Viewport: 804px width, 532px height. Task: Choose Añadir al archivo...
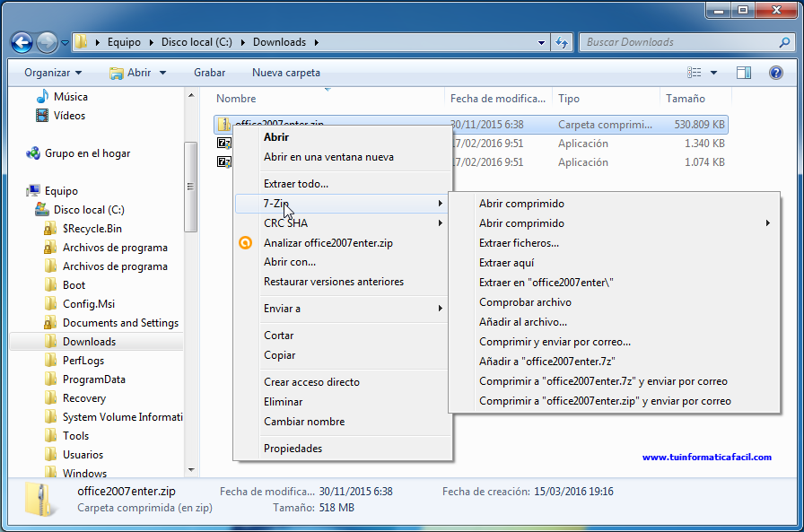(x=615, y=322)
